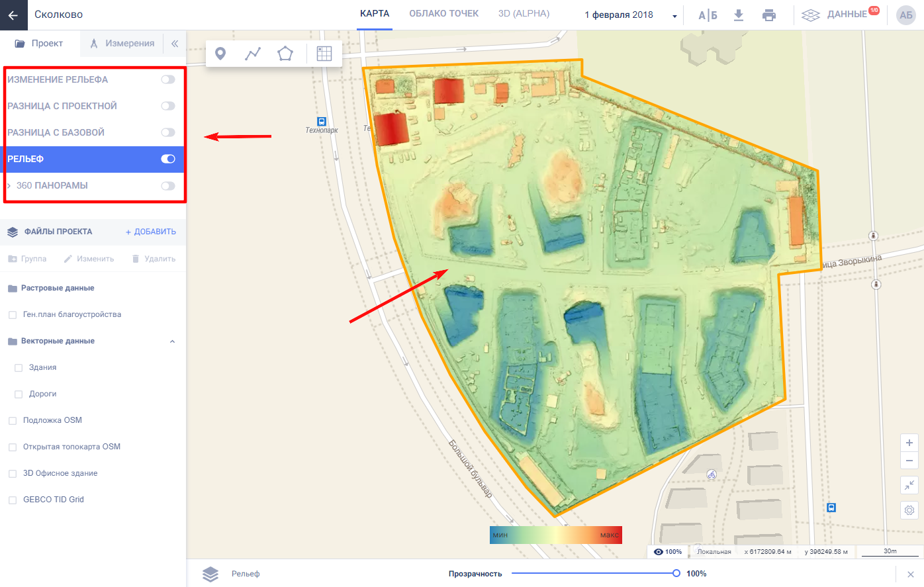924x587 pixels.
Task: Click the download icon in top bar
Action: [x=739, y=15]
